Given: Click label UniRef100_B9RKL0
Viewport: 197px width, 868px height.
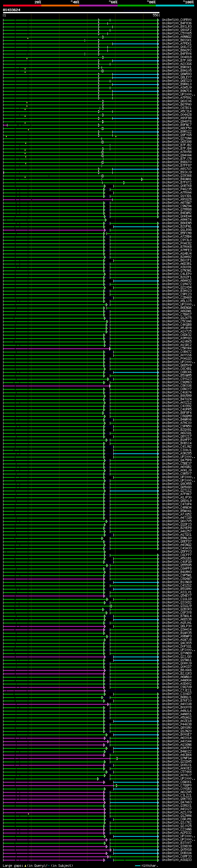Looking at the screenshot, I should 177,84.
